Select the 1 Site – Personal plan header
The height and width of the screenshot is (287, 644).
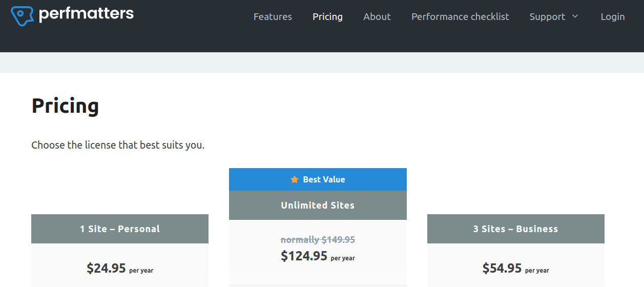[x=120, y=229]
